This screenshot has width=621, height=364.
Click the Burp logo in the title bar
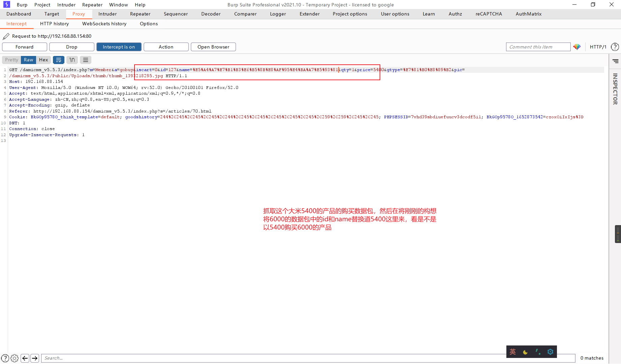pyautogui.click(x=6, y=4)
